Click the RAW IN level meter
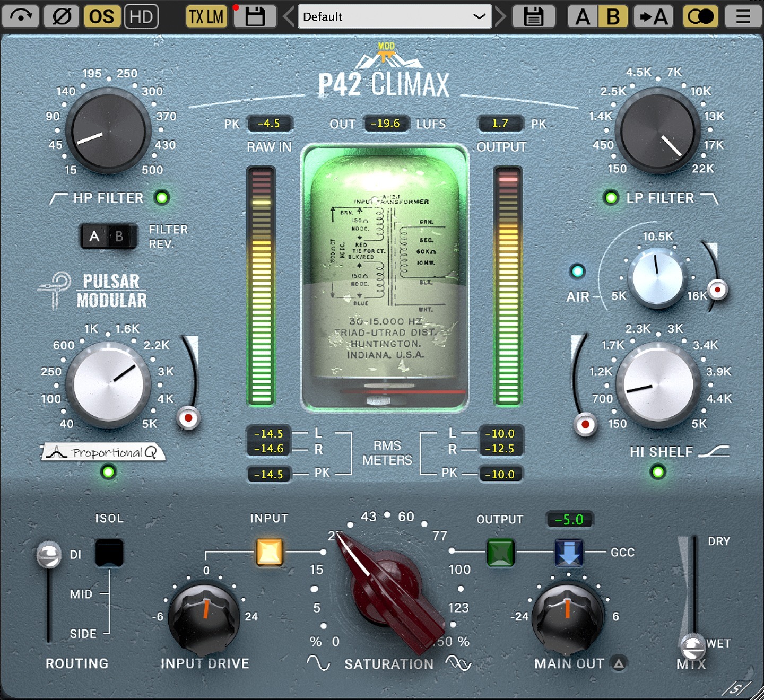Screen dimensions: 764x700 click(262, 286)
